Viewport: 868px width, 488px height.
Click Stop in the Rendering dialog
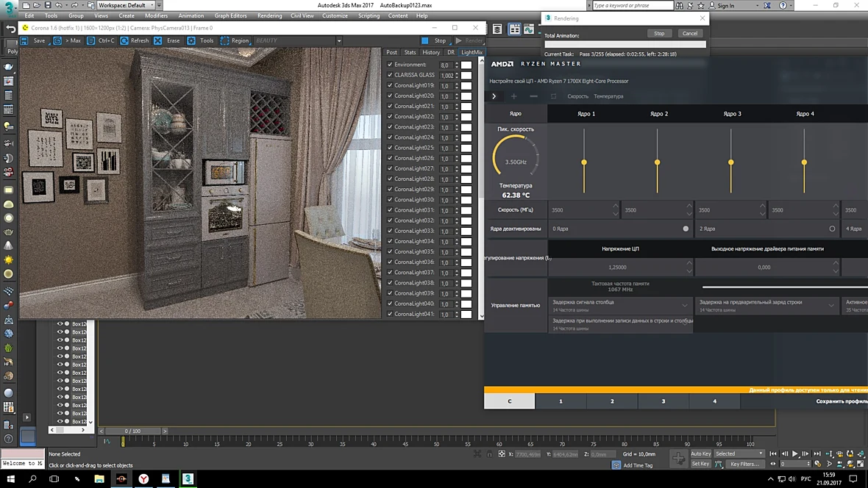click(x=659, y=33)
